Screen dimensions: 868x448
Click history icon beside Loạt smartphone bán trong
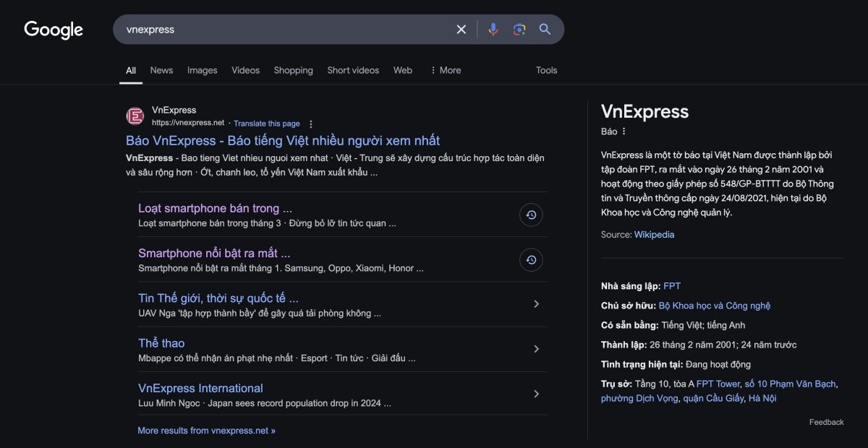531,215
